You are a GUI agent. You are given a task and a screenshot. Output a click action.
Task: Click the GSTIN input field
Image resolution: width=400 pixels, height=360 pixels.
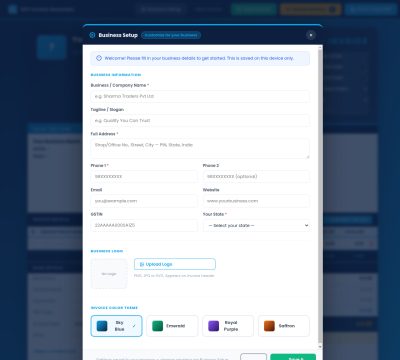(144, 225)
